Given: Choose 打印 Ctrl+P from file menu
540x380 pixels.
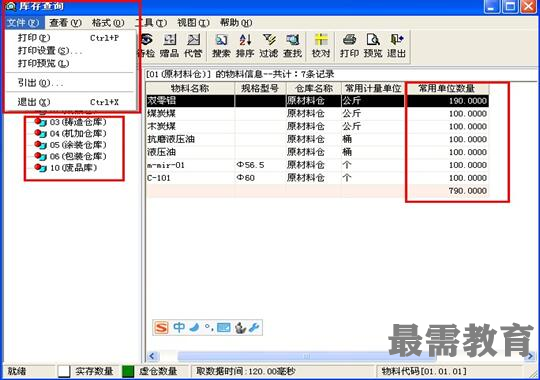Looking at the screenshot, I should coord(70,38).
